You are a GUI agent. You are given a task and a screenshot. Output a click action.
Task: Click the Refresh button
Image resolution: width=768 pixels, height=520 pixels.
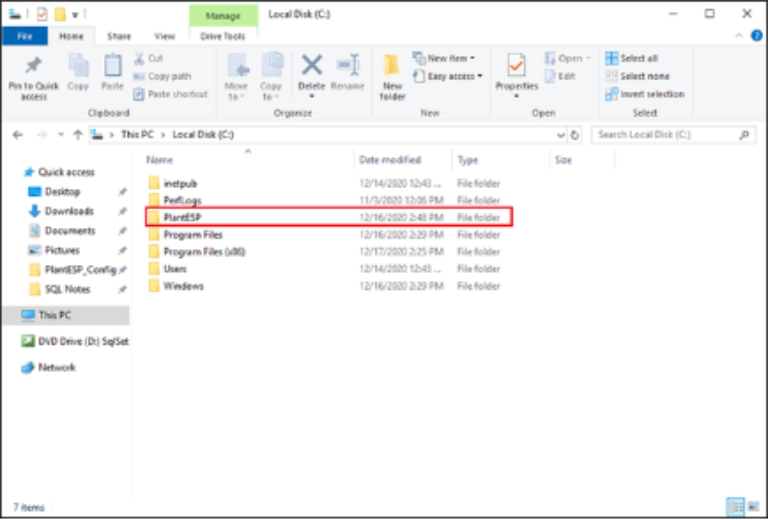coord(575,135)
